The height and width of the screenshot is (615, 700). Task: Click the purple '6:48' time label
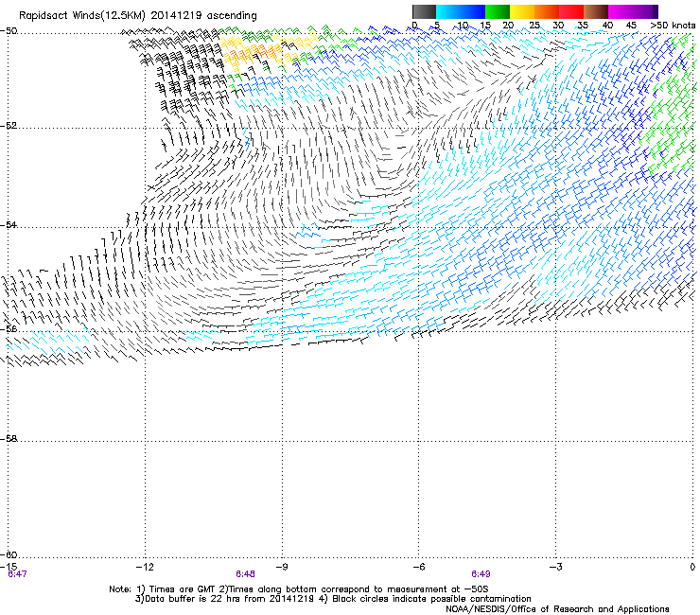coord(246,574)
